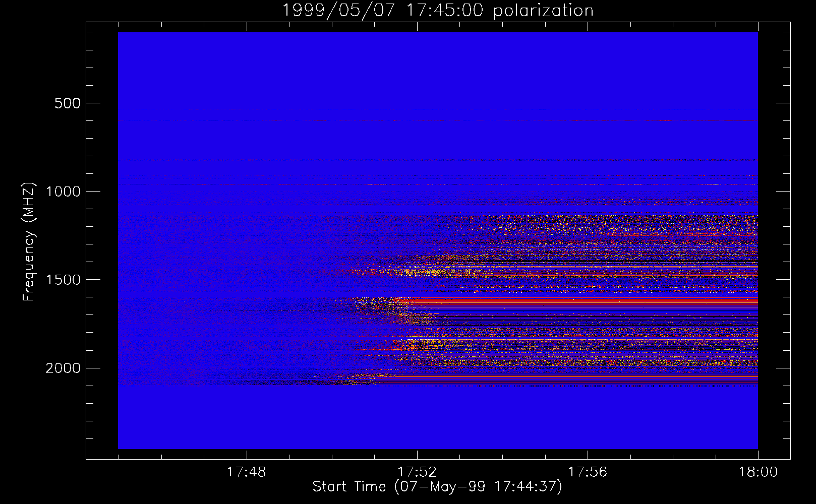Click the 17:52 time tick label

[x=417, y=472]
